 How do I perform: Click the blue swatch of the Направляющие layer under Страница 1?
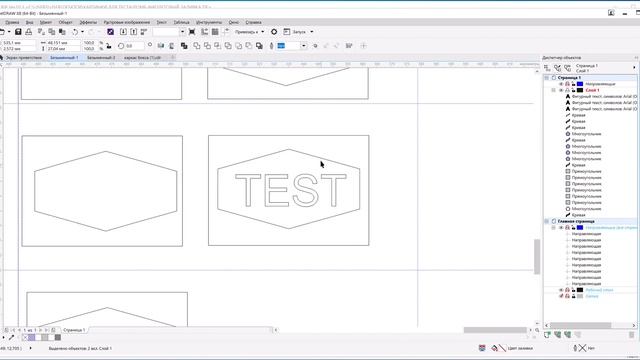[580, 84]
